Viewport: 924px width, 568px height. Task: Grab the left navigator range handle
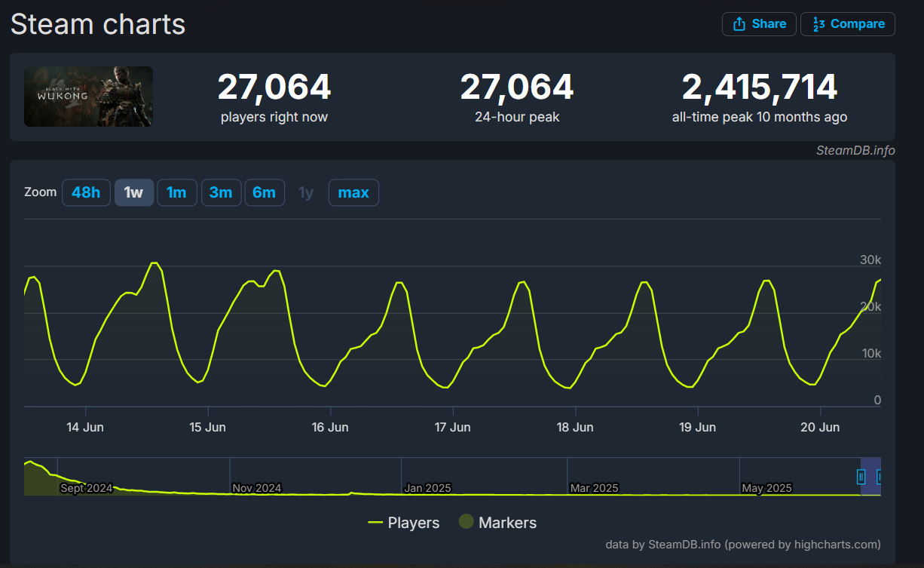861,477
